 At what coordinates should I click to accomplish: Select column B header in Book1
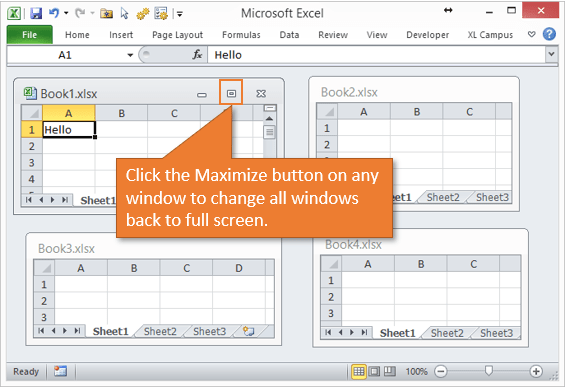[121, 113]
